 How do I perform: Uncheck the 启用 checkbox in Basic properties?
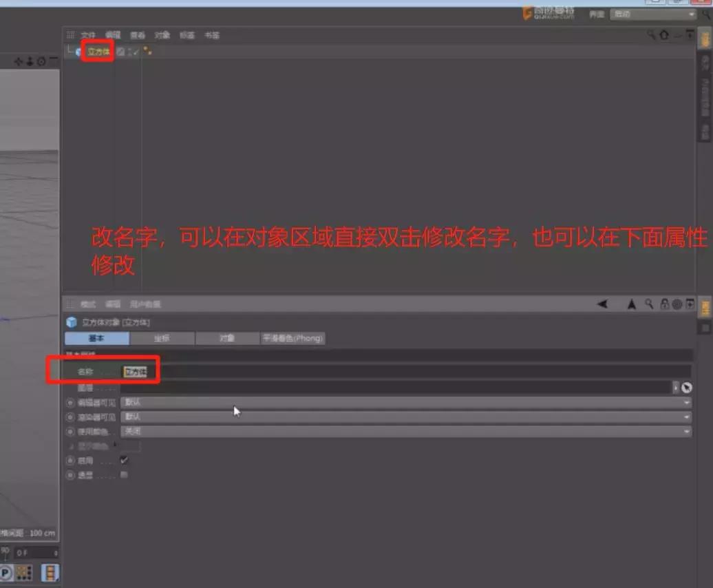pos(123,461)
